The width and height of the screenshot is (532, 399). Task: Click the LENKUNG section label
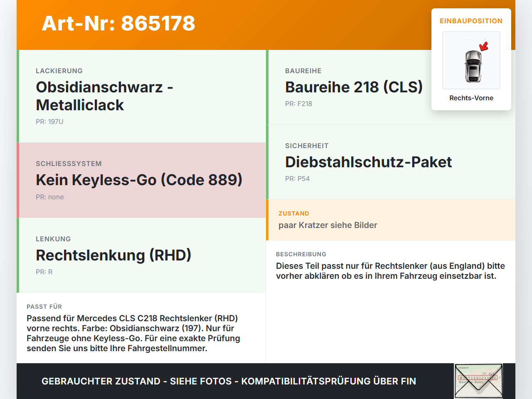pos(53,239)
